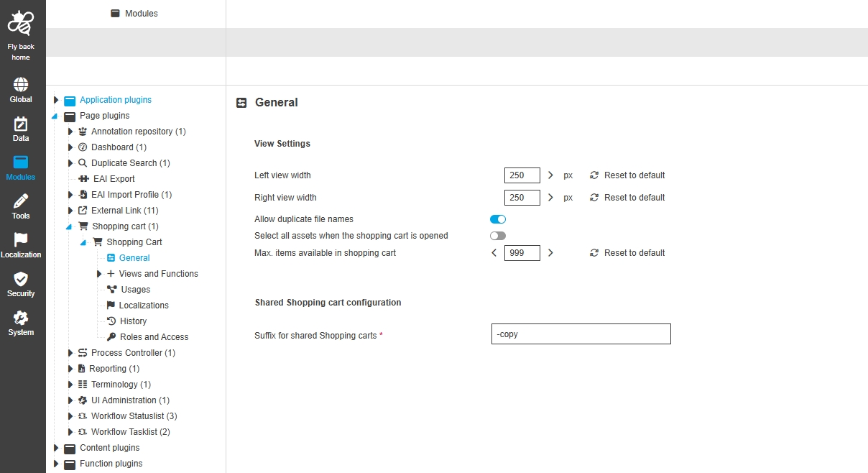Open the Localization flag icon
This screenshot has height=473, width=868.
point(21,240)
